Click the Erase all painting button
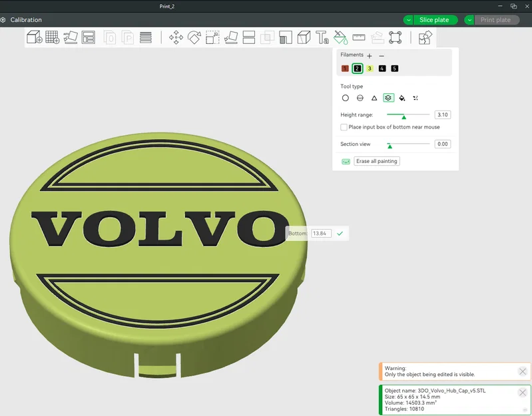This screenshot has width=532, height=416. click(377, 161)
